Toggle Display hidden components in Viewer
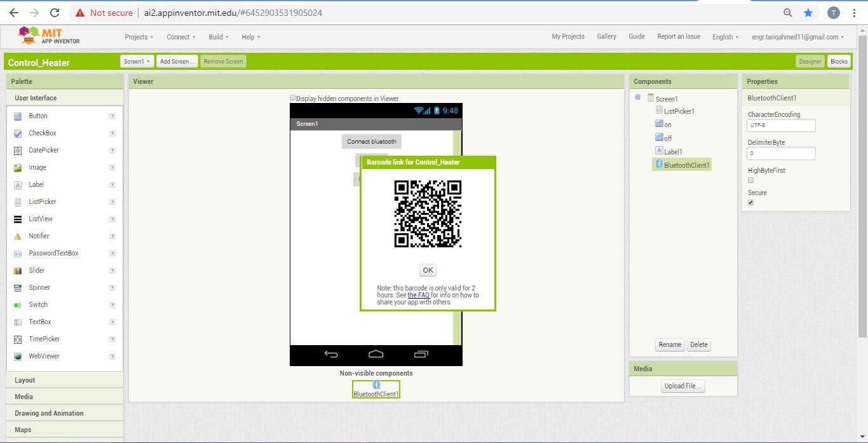The width and height of the screenshot is (868, 443). 293,98
